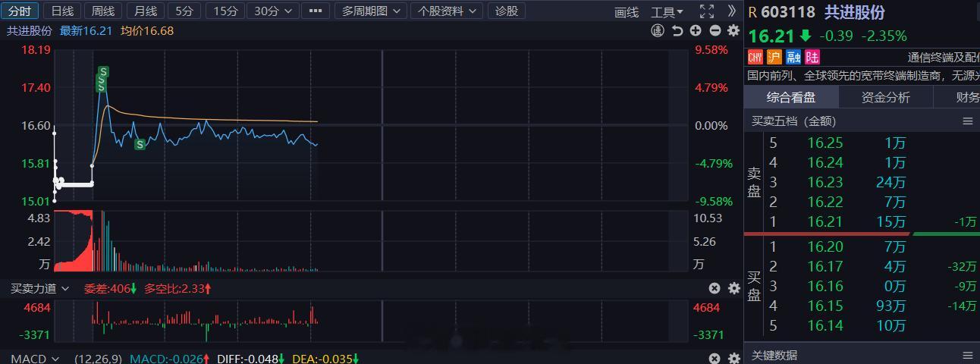Click sell level 1 price 16.21
The height and width of the screenshot is (364, 980).
tap(825, 221)
